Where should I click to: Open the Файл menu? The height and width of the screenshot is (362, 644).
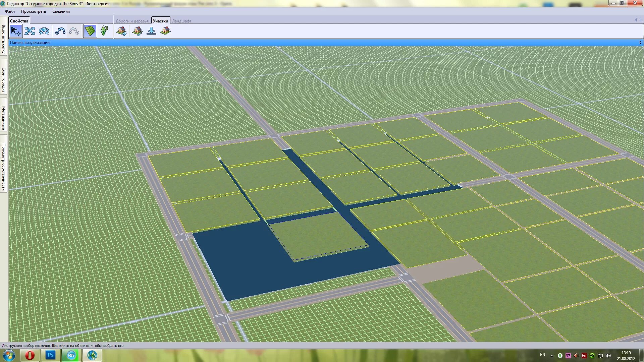coord(10,11)
